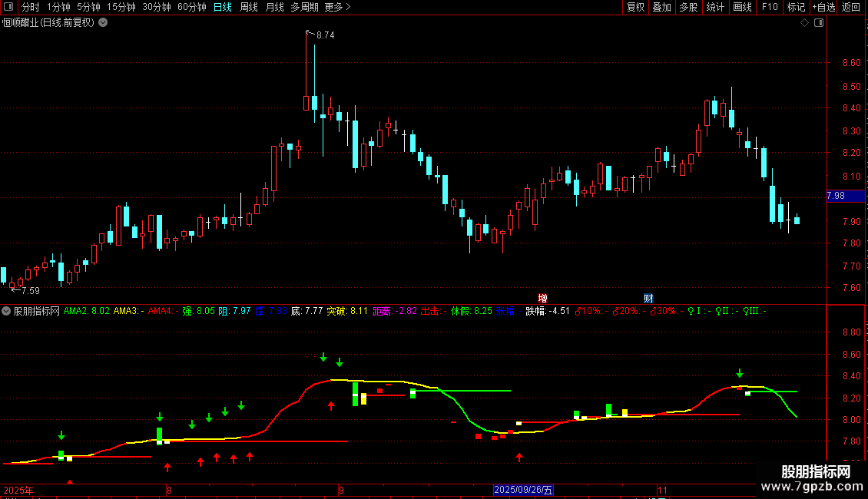Switch to 1分钟 period

coord(58,7)
